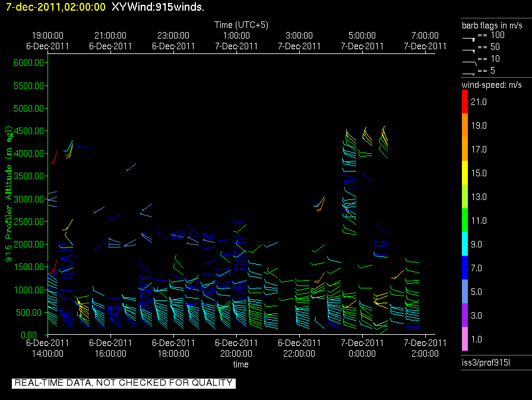
Task: Click the '4500.00' altitude tick label
Action: (29, 131)
